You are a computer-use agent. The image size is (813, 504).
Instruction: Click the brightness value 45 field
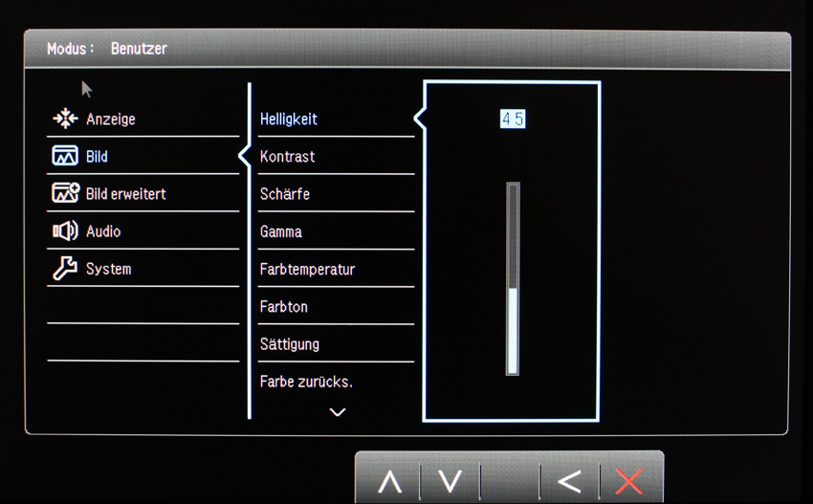(513, 120)
